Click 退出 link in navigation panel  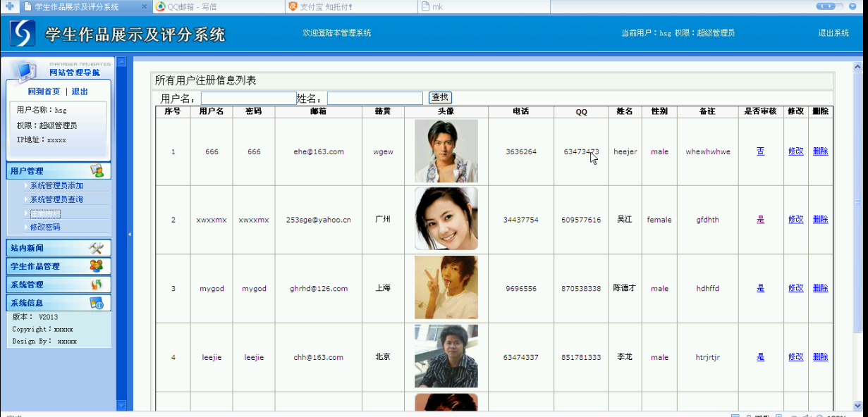coord(80,92)
